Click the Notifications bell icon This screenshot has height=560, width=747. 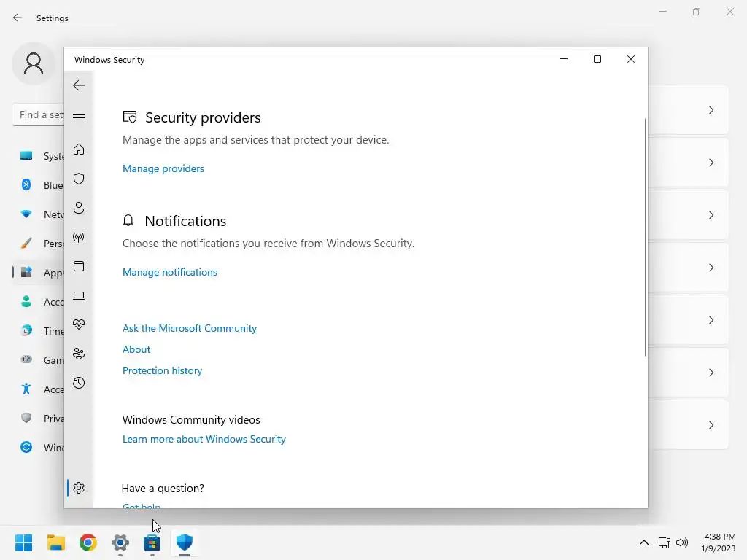[x=128, y=220]
